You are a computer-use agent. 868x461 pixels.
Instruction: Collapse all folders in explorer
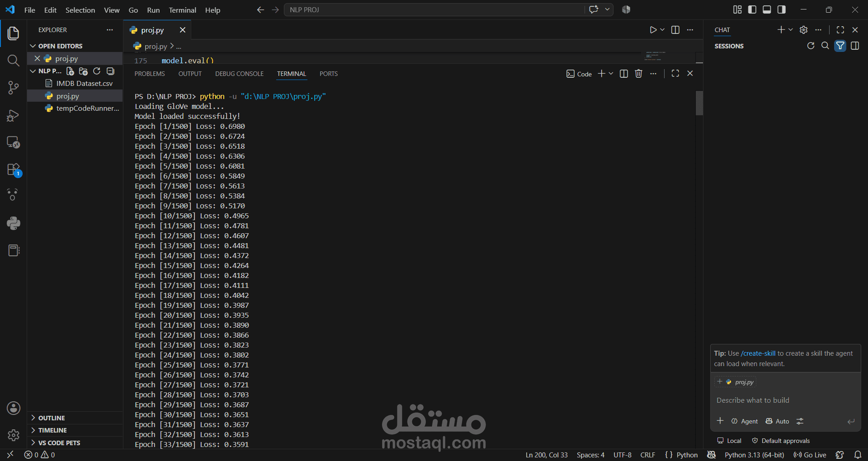110,71
